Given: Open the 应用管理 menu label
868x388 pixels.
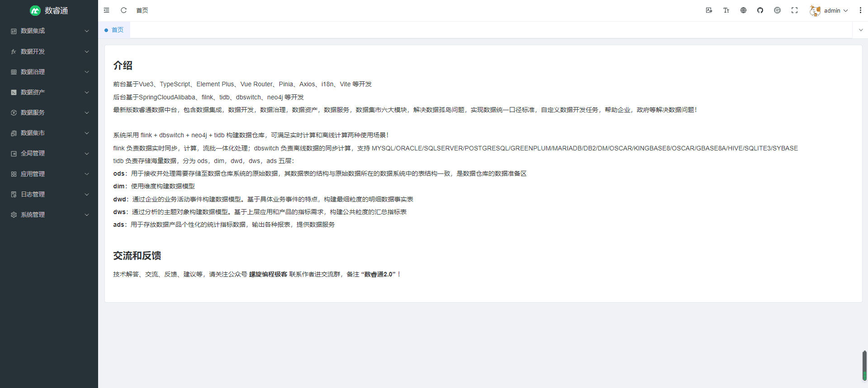Looking at the screenshot, I should [x=33, y=174].
